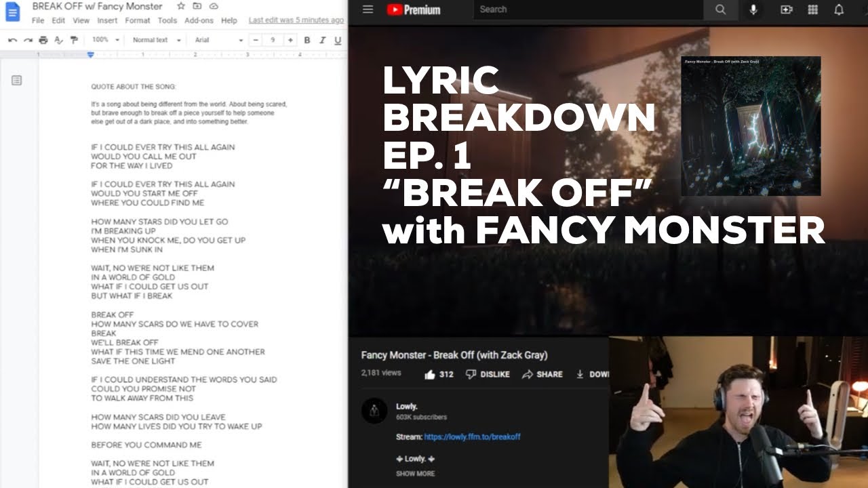Undo the last edit in Docs

[x=12, y=41]
